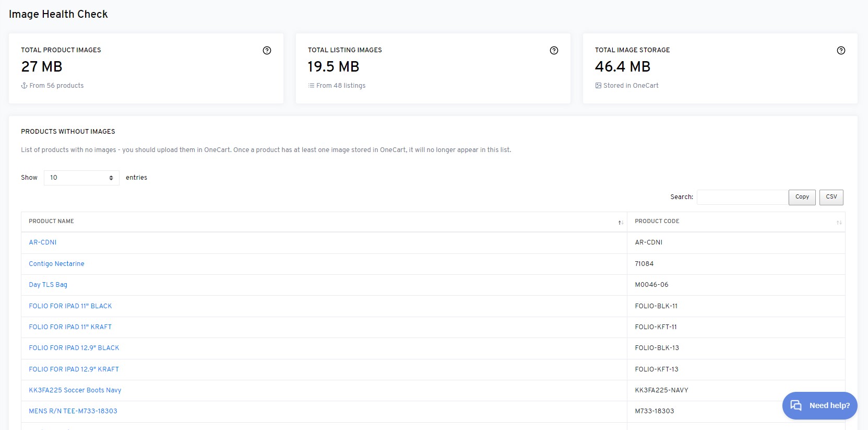Open the AR-CDNI product link
The image size is (868, 430).
(x=43, y=242)
